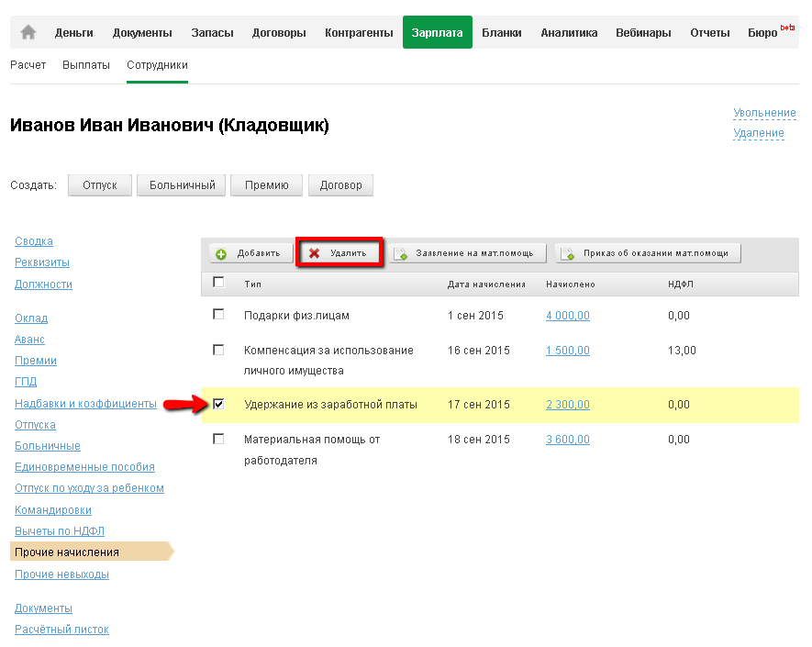
Task: Check the Материальная помощь от работодателя checkbox
Action: 218,440
